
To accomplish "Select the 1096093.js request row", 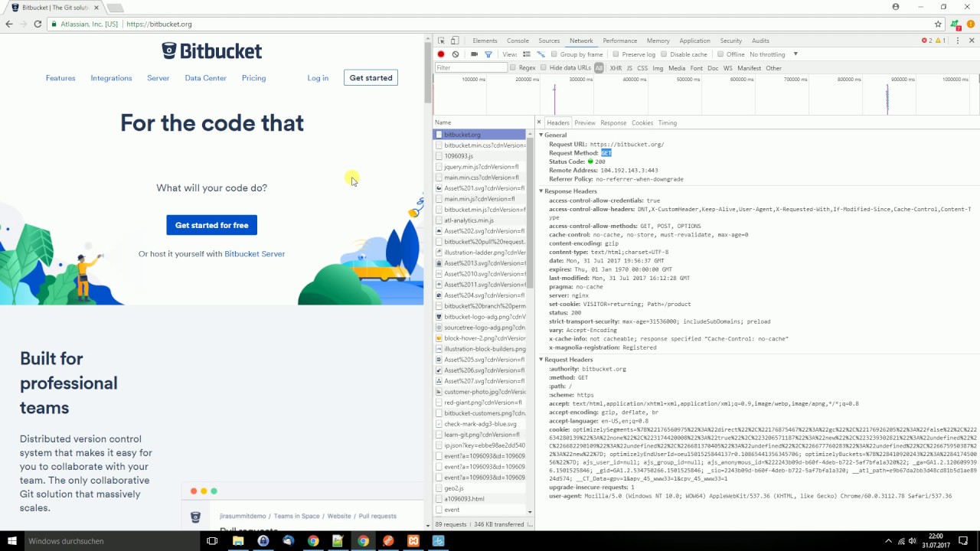I will point(480,156).
